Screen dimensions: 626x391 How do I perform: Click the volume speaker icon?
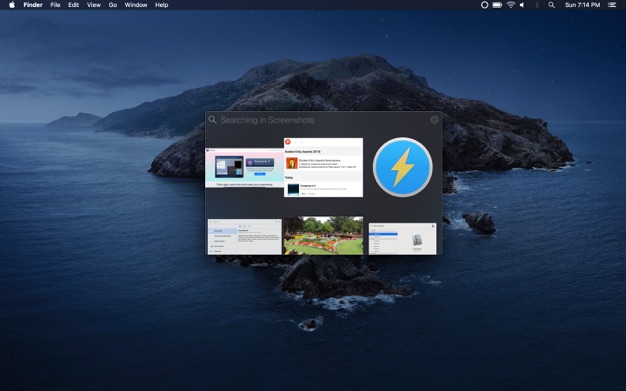click(522, 5)
